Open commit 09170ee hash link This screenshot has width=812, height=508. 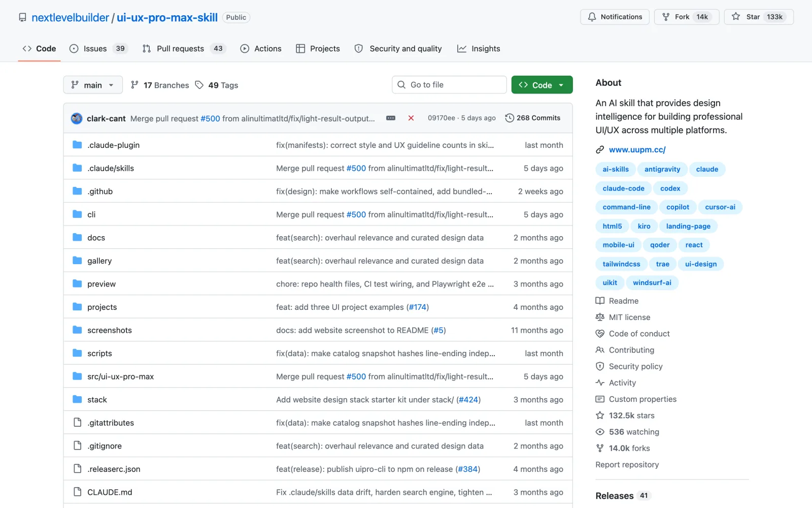[441, 118]
